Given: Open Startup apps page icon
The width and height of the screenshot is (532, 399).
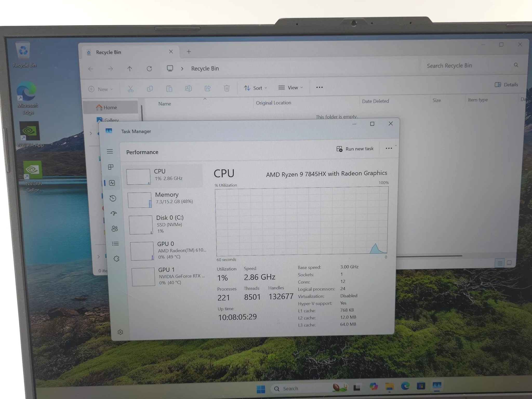Looking at the screenshot, I should (x=114, y=213).
